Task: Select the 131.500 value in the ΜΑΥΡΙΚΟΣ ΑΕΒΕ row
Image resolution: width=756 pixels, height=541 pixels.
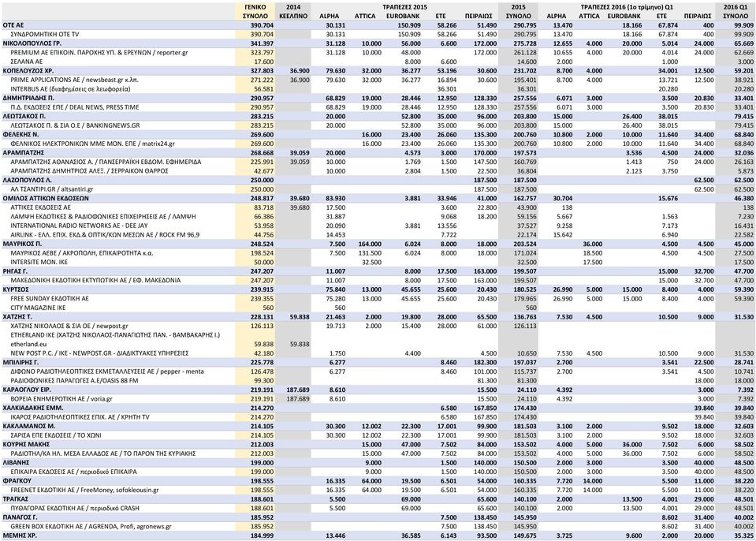Action: 370,253
